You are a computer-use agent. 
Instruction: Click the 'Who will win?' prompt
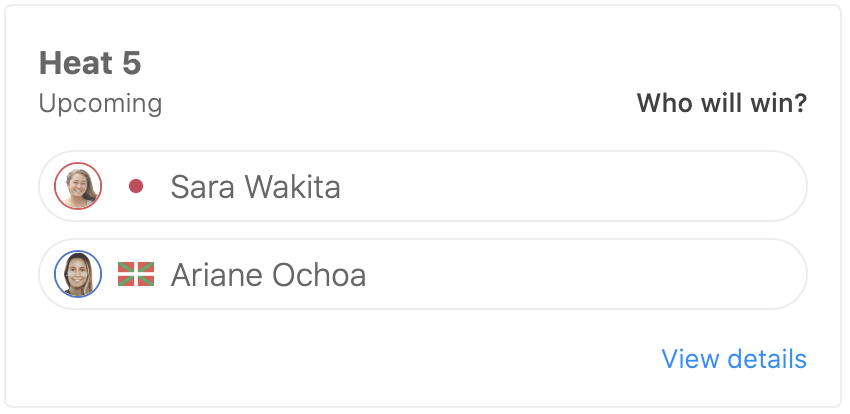point(722,103)
